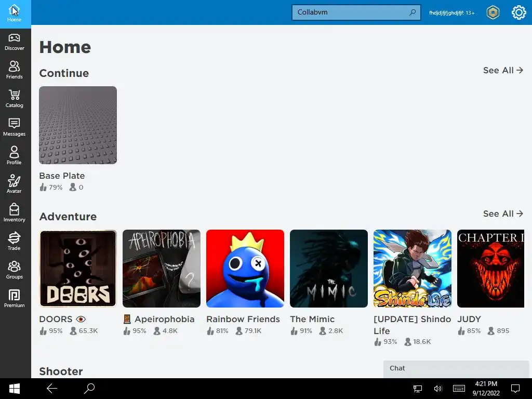See All games in Continue section
532x399 pixels.
point(503,70)
